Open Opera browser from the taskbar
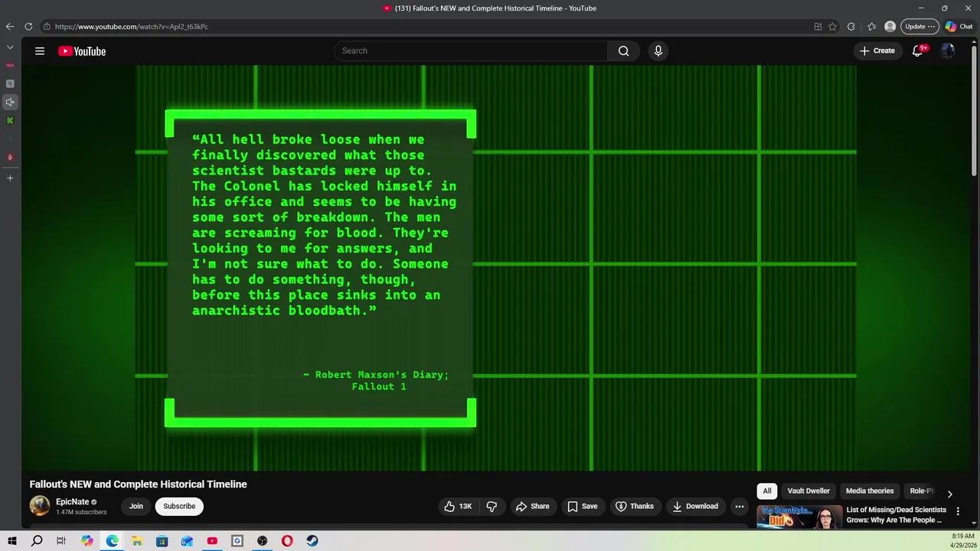This screenshot has width=980, height=551. click(x=287, y=541)
